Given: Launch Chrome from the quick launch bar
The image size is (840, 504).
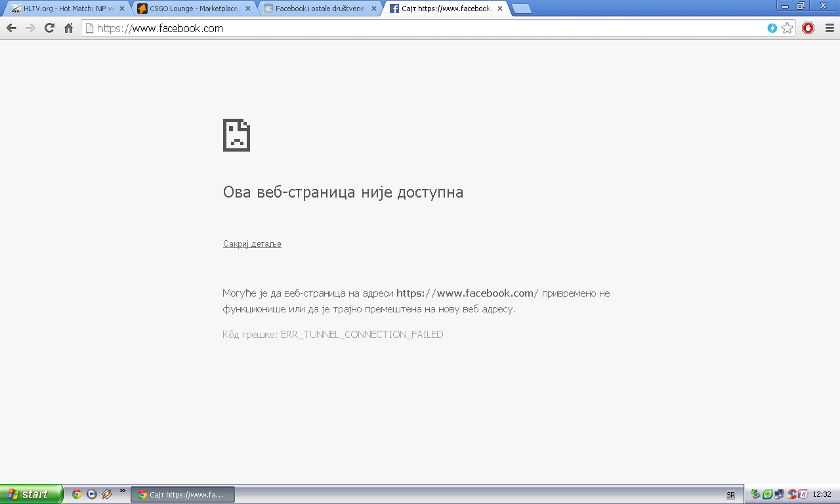Looking at the screenshot, I should click(77, 494).
